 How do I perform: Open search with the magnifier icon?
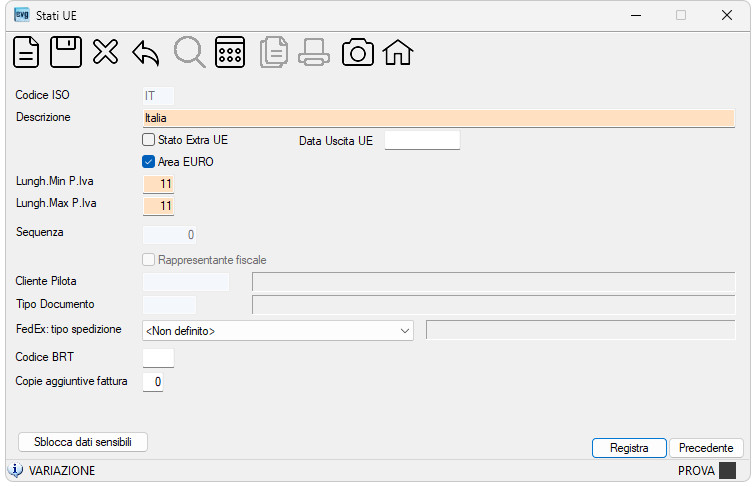(x=189, y=52)
